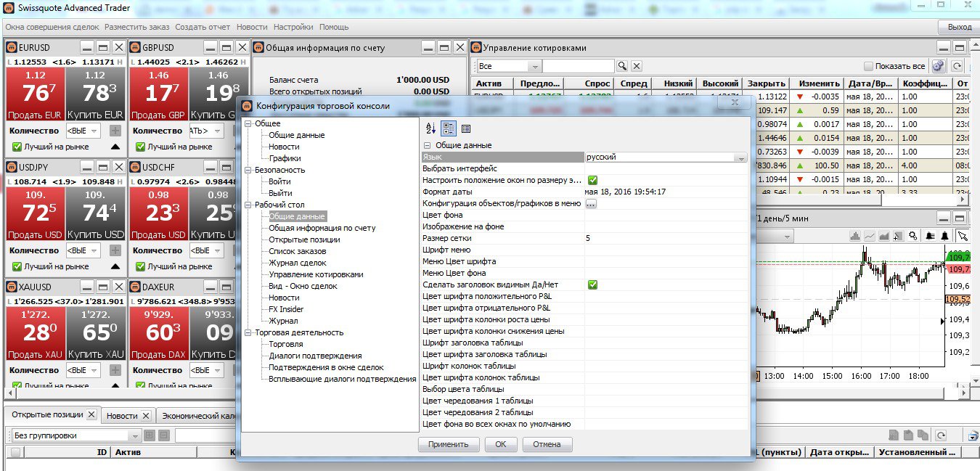Collapse the Общее tree node
The width and height of the screenshot is (980, 471).
click(248, 123)
